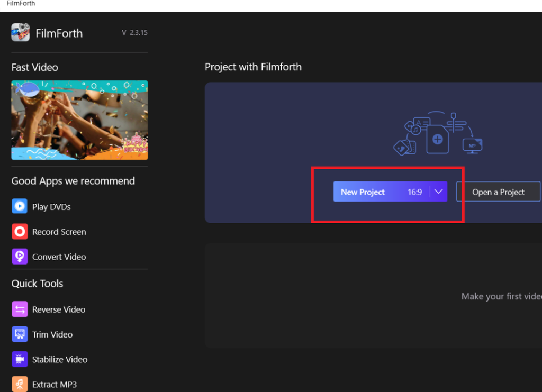Click the plus document illustration above New Project
Viewport: 542px width, 392px height.
click(x=437, y=140)
